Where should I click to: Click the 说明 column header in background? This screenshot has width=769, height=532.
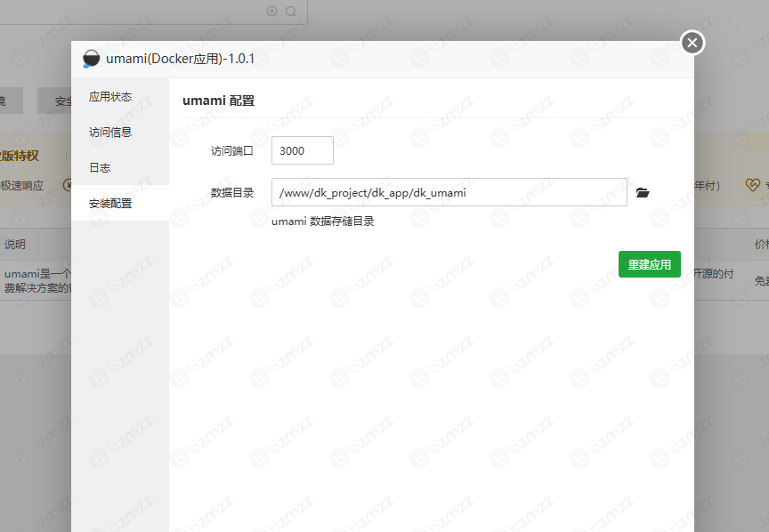click(x=15, y=244)
